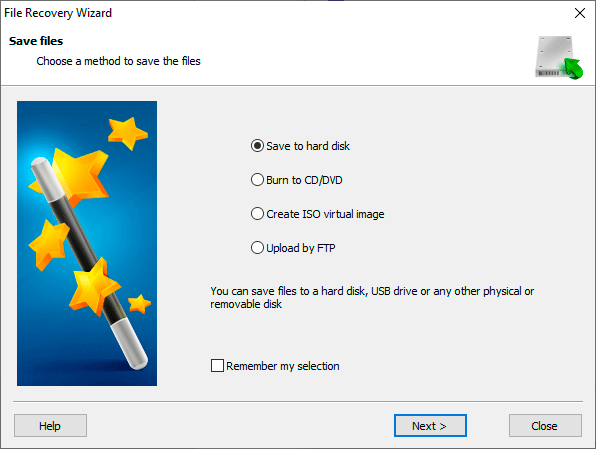
Task: Click the Create ISO virtual image label
Action: [325, 214]
